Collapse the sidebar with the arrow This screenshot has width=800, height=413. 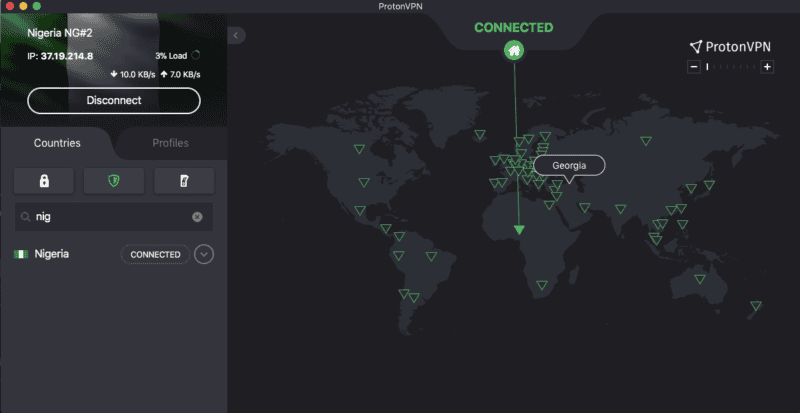tap(236, 35)
